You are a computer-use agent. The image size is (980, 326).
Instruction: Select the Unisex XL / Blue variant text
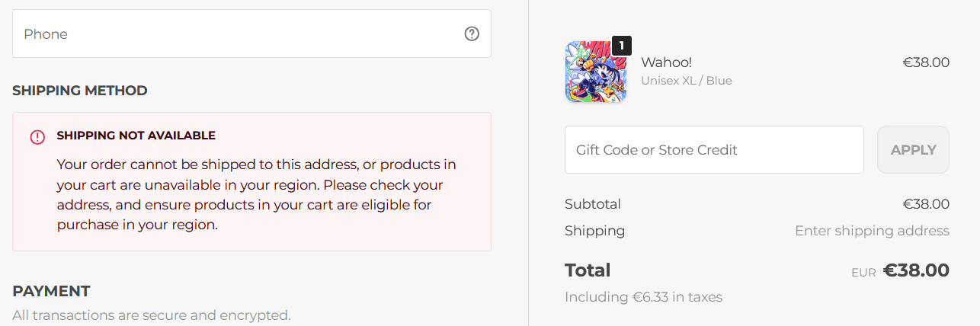[x=686, y=81]
